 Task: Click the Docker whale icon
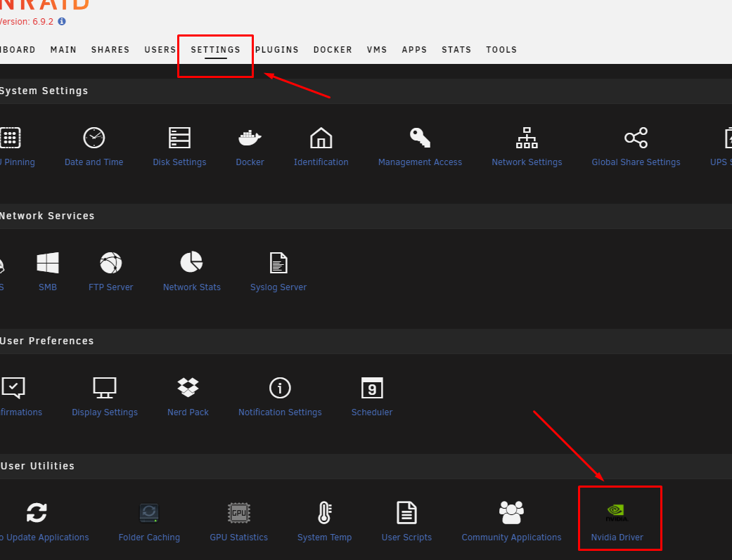250,138
